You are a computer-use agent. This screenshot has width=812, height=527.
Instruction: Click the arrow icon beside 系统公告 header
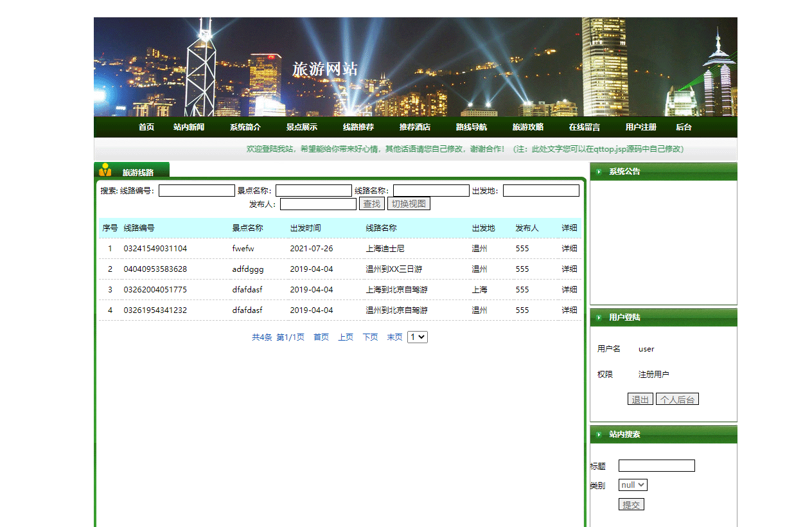click(597, 171)
